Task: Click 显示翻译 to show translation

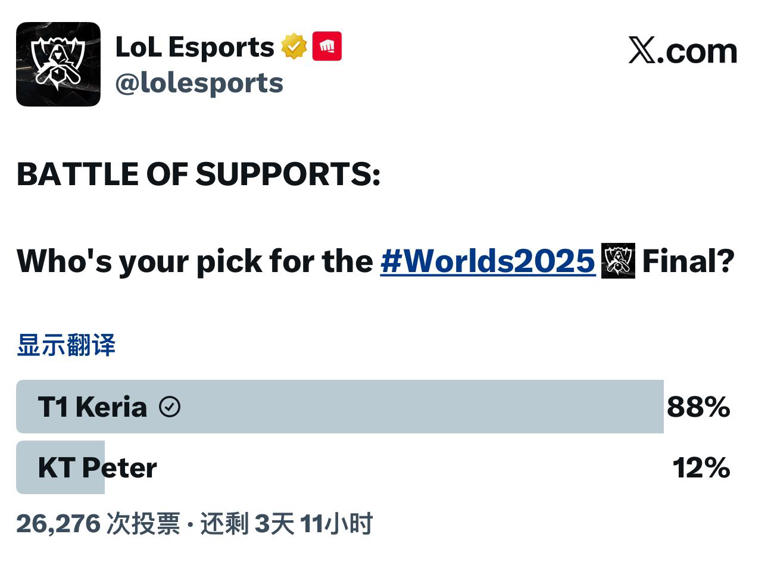Action: click(66, 346)
